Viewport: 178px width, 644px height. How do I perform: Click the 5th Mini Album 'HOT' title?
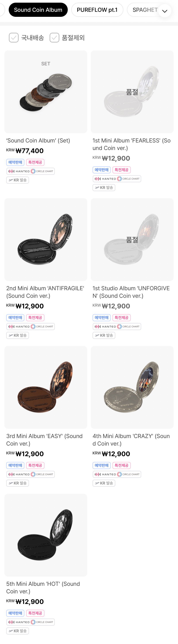click(x=43, y=588)
